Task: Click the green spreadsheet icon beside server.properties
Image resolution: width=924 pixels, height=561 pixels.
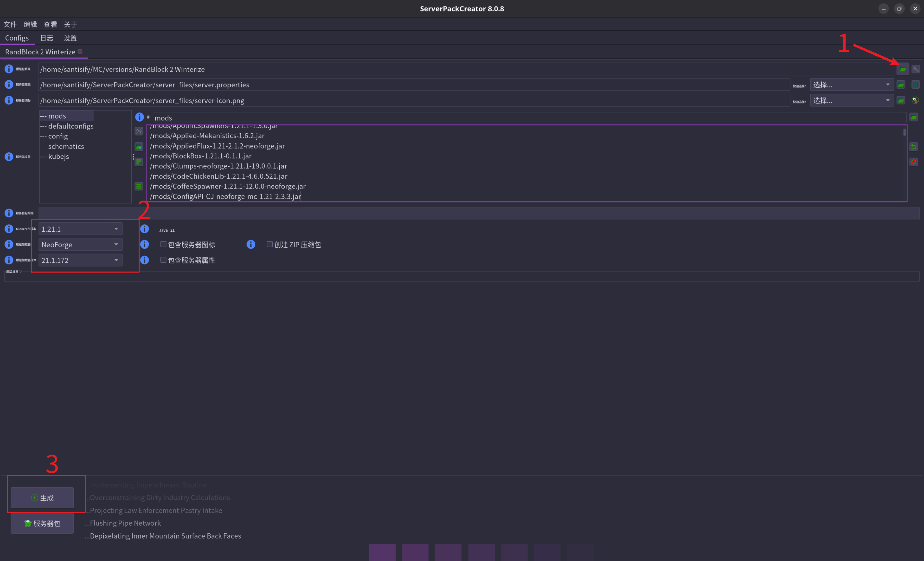Action: 915,85
